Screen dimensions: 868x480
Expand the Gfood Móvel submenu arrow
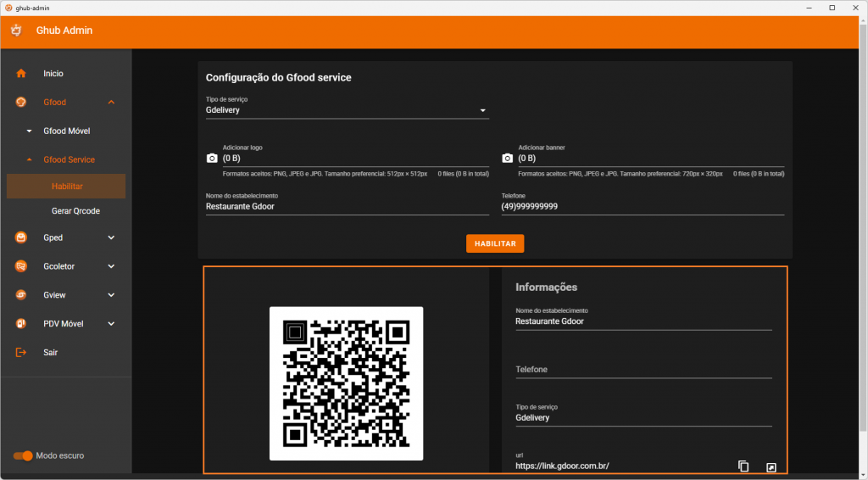click(x=30, y=131)
